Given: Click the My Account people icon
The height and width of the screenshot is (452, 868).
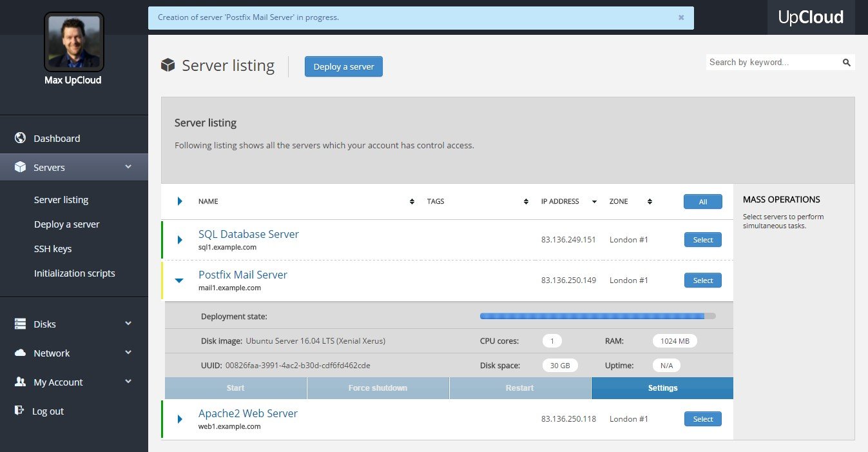Looking at the screenshot, I should point(20,382).
